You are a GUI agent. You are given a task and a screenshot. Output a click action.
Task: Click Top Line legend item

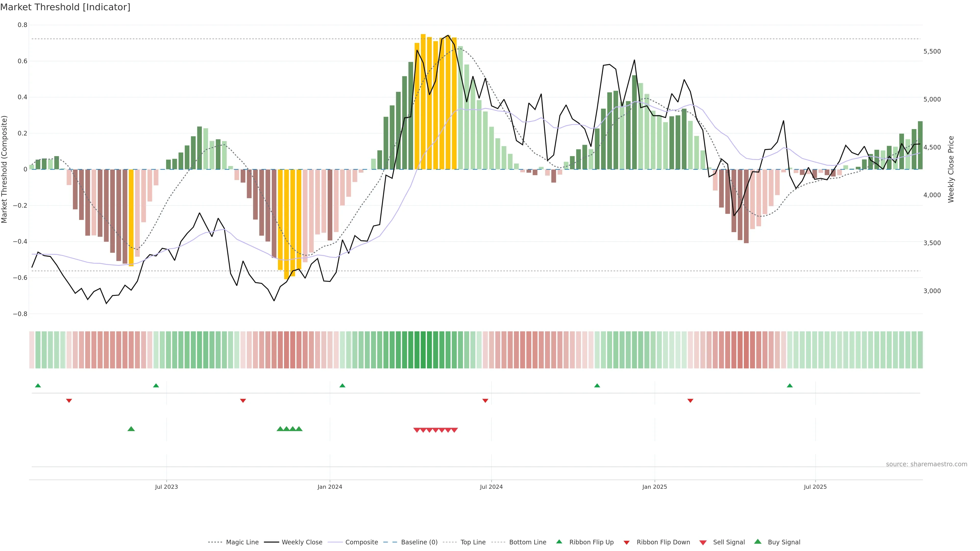click(473, 542)
